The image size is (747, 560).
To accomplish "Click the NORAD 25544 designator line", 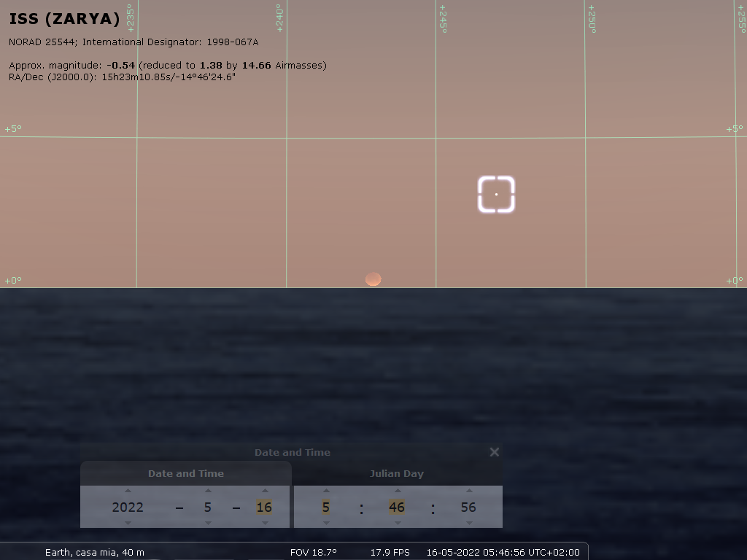I will [x=133, y=42].
